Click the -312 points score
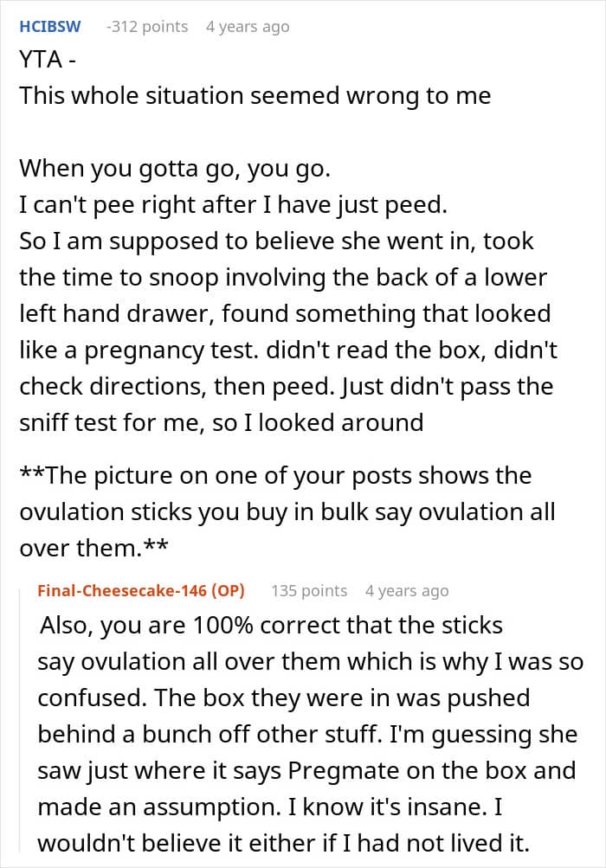The image size is (606, 868). (146, 27)
